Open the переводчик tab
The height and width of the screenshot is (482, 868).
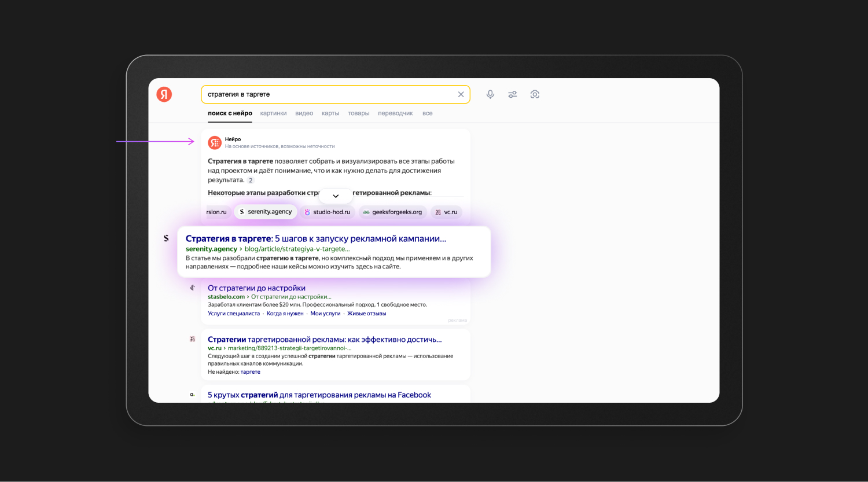395,113
